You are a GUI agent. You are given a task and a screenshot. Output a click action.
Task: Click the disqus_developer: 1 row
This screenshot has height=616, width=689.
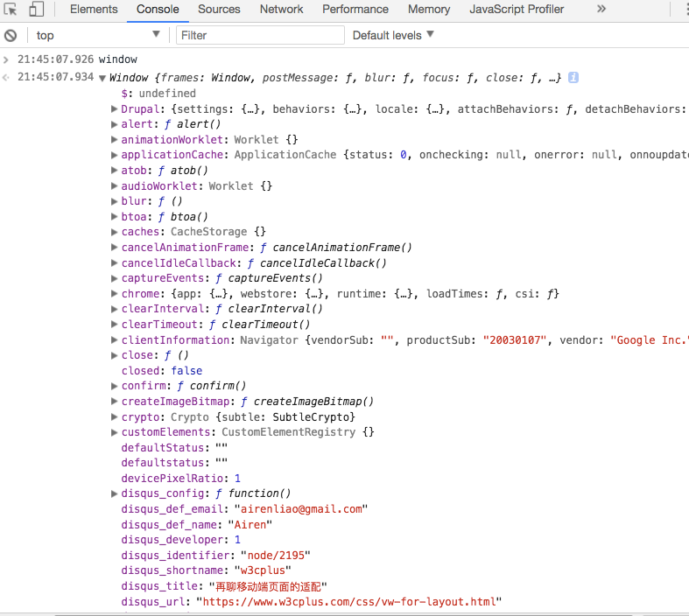coord(181,540)
